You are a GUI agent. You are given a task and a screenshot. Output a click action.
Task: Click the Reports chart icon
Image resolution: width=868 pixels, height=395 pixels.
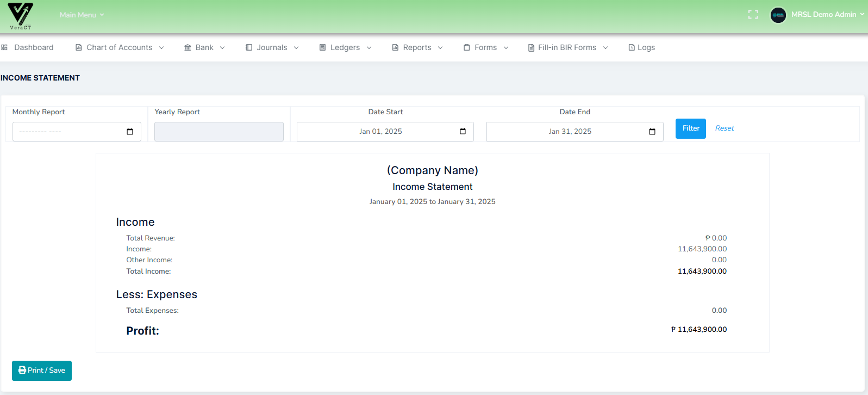tap(395, 47)
